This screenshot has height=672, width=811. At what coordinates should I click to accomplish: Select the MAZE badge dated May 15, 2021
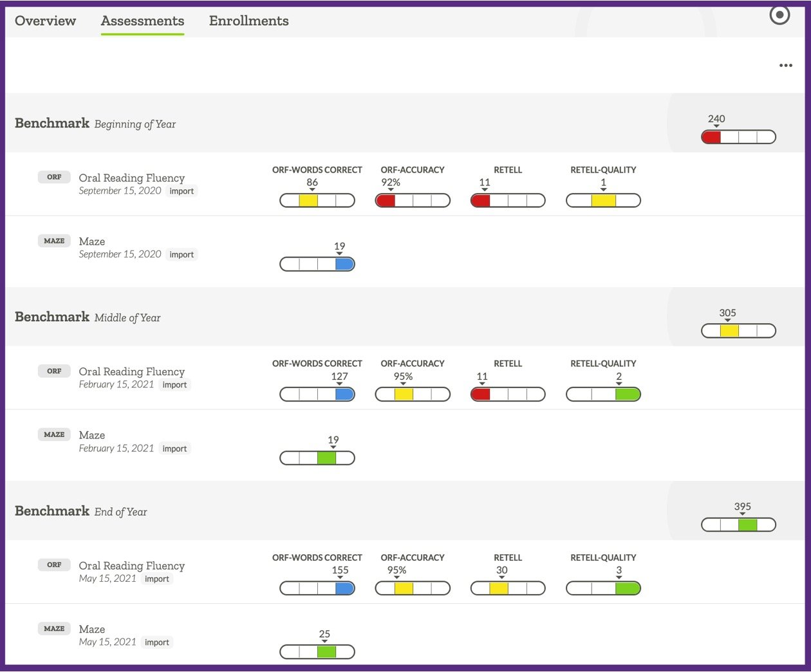(53, 629)
